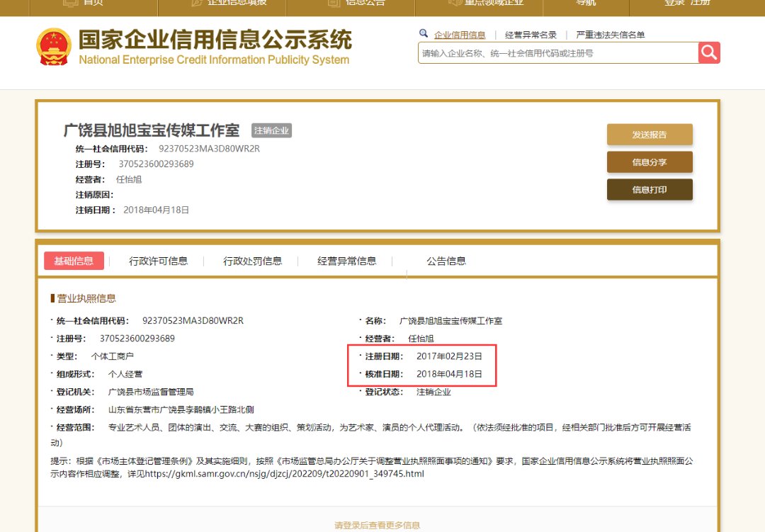This screenshot has width=765, height=532.
Task: Click the credit code in license info
Action: pyautogui.click(x=193, y=321)
